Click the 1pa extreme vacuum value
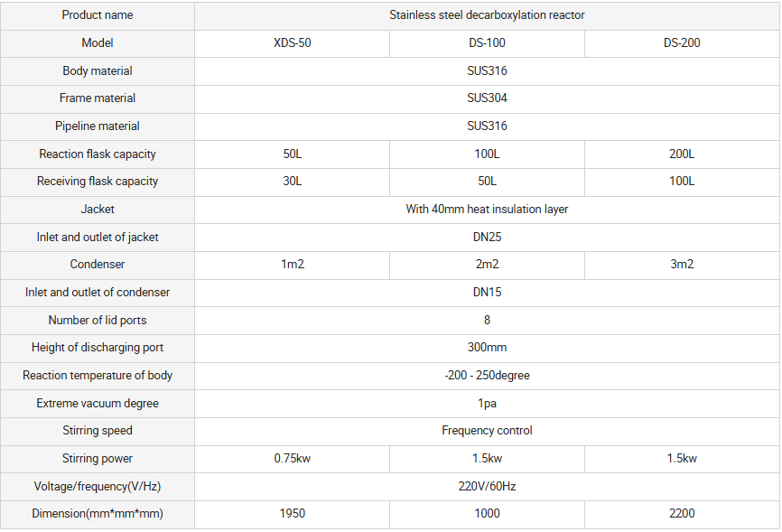 coord(487,403)
